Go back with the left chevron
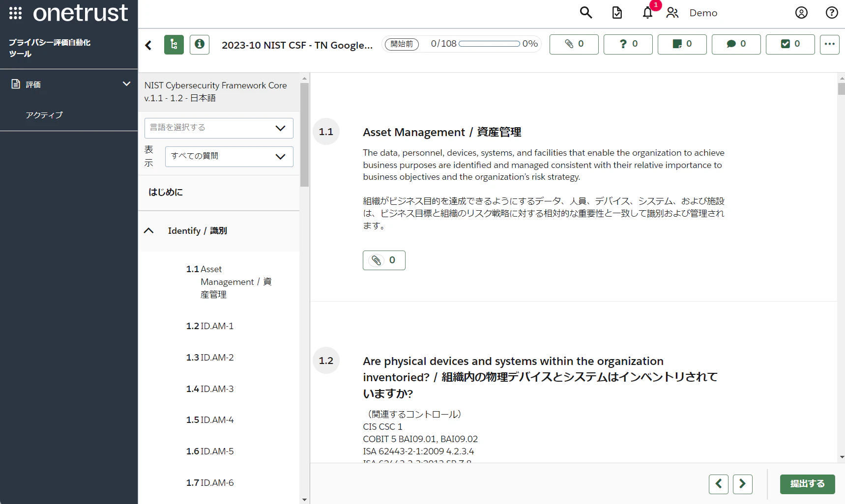This screenshot has width=845, height=504. (x=148, y=45)
